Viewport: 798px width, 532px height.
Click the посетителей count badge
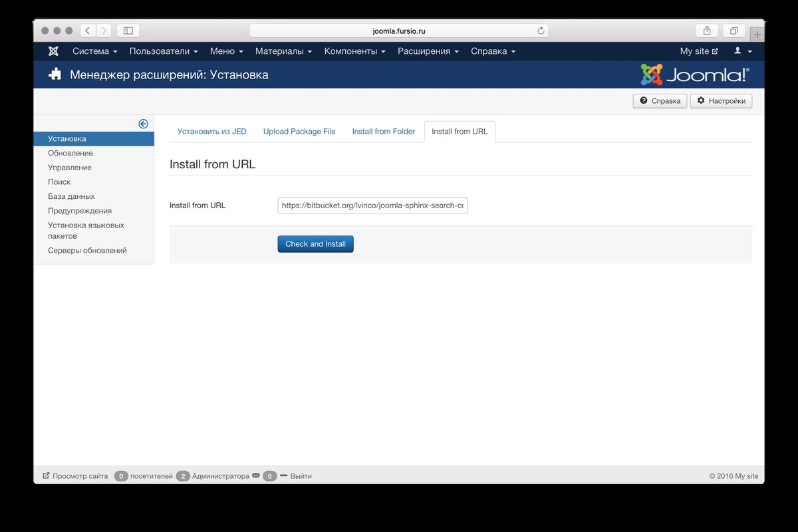121,476
